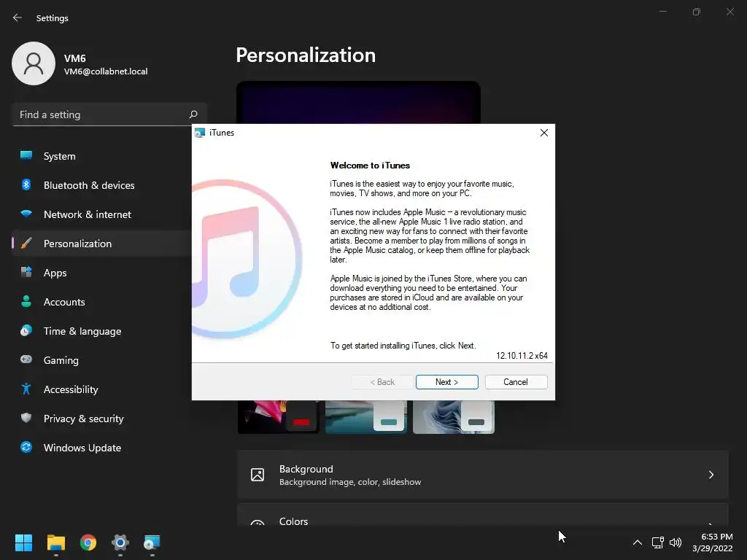Click the System monitor icon
Image resolution: width=747 pixels, height=560 pixels.
click(x=26, y=155)
